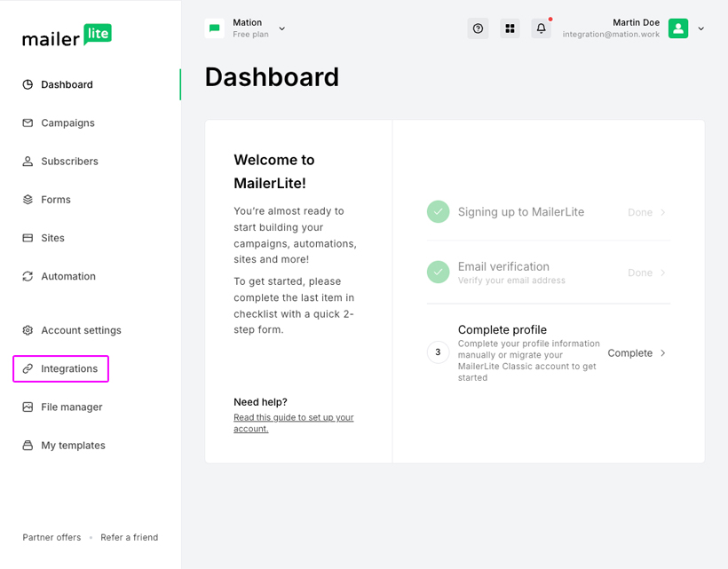Screen dimensions: 728x569
Task: Click the Mation account name
Action: [x=247, y=22]
